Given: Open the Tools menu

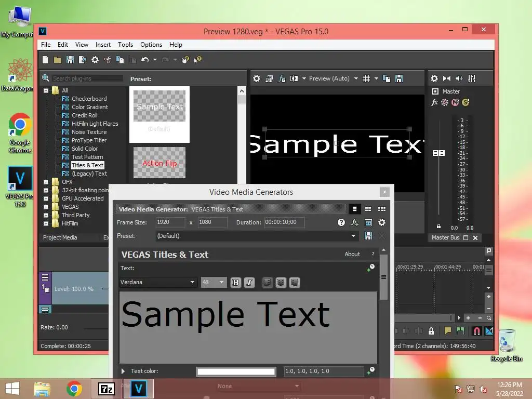Looking at the screenshot, I should click(x=126, y=45).
